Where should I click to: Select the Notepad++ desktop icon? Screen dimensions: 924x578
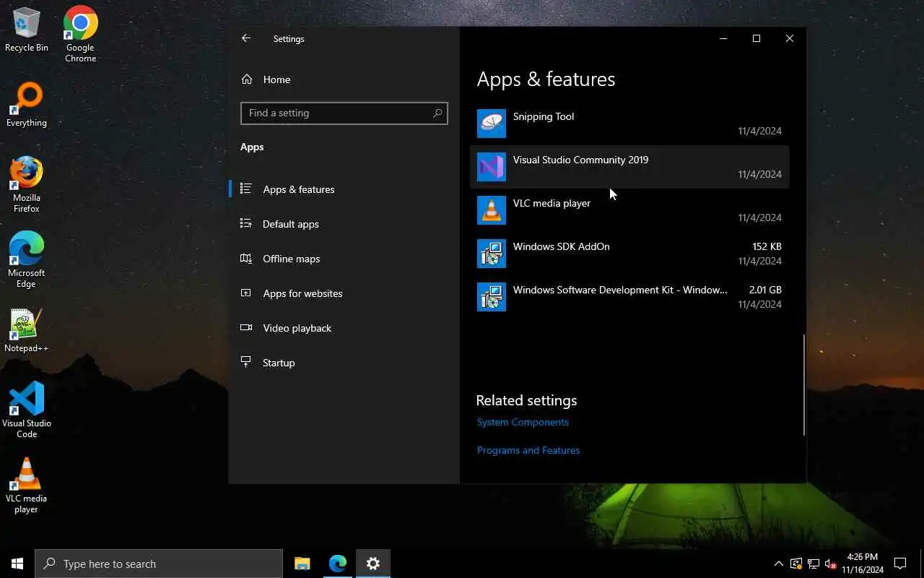[x=27, y=331]
